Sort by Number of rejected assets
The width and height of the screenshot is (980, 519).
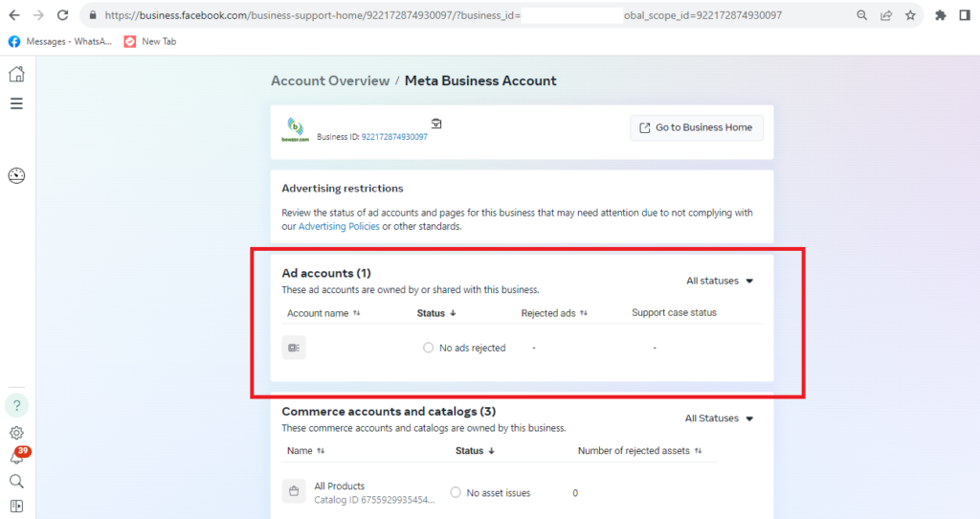[639, 451]
